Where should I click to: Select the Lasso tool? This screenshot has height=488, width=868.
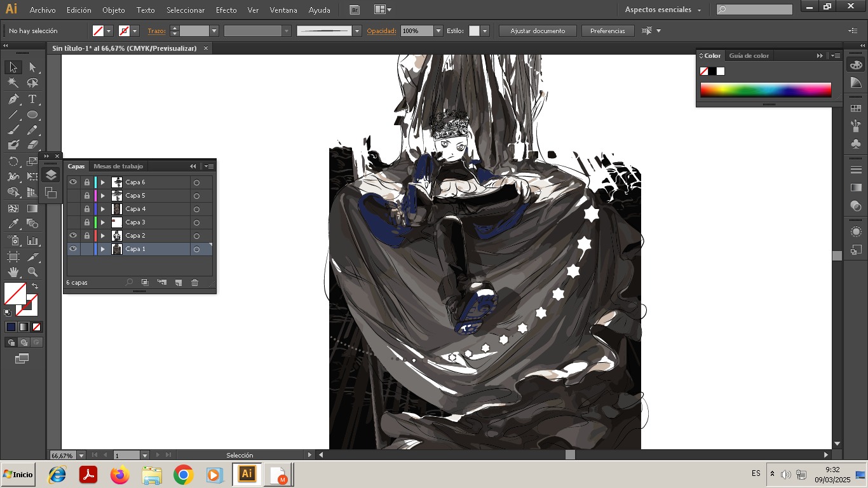click(32, 83)
